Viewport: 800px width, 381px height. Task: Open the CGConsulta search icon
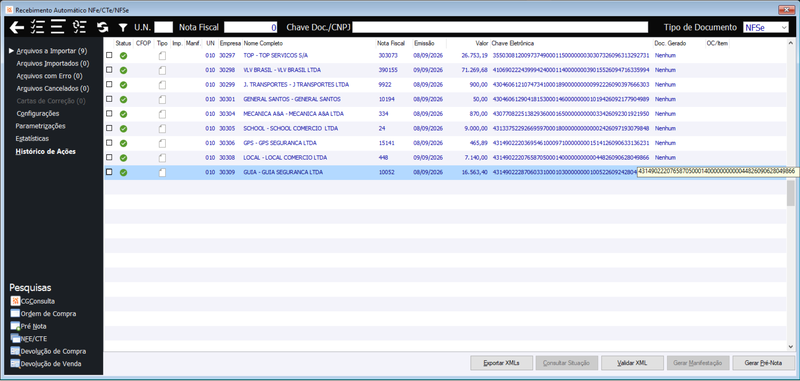(x=15, y=301)
